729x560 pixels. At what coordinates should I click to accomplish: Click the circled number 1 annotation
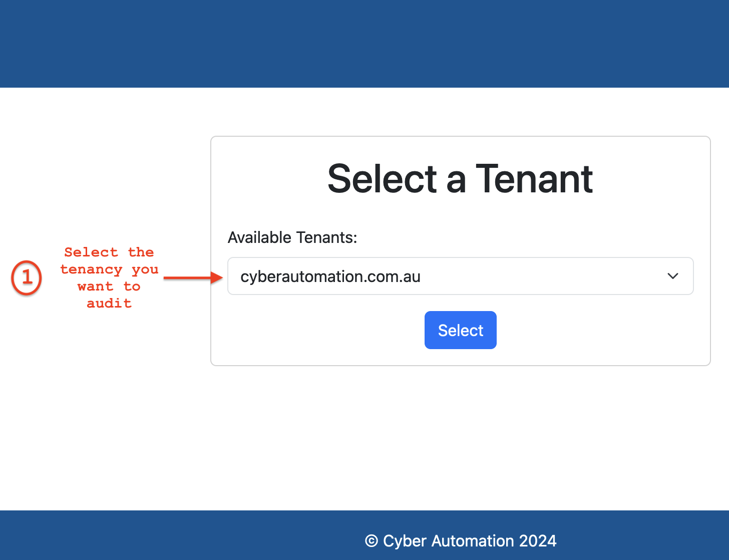tap(27, 277)
